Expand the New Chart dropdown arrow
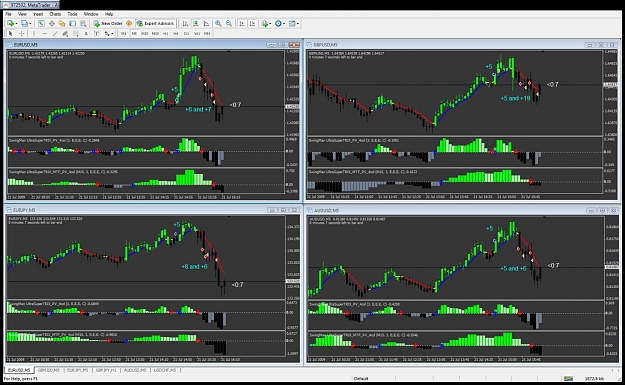Image resolution: width=625 pixels, height=385 pixels. click(x=16, y=24)
